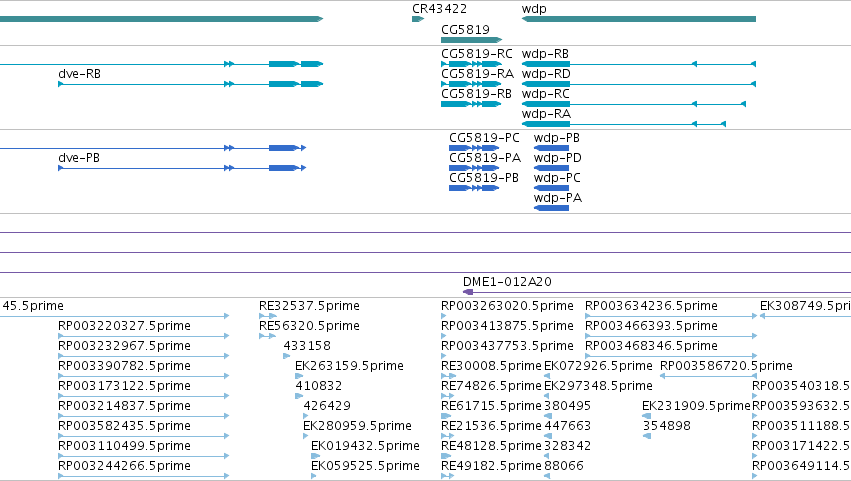The width and height of the screenshot is (851, 481).
Task: Select EK297348.5prime label
Action: [598, 386]
